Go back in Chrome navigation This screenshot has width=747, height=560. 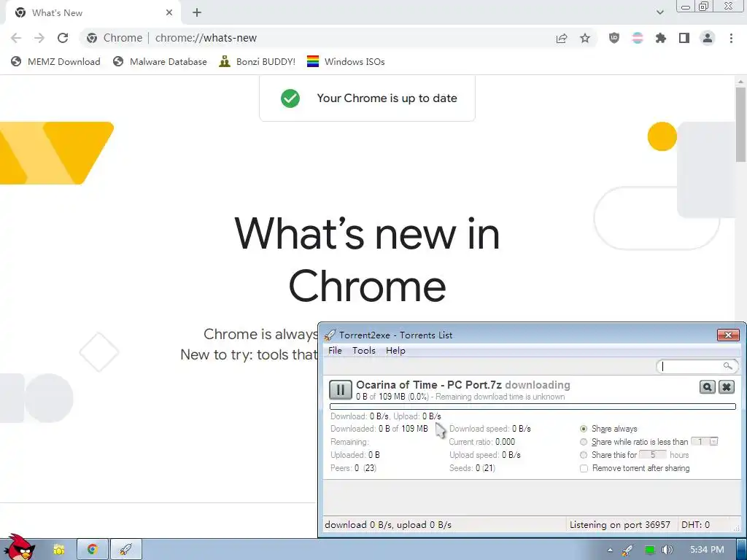(x=16, y=38)
